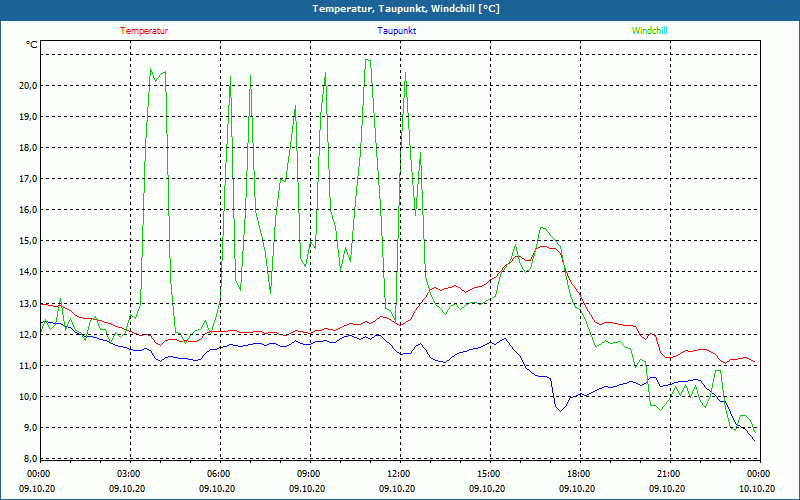Click the 21:00 time axis label
Image resolution: width=800 pixels, height=500 pixels.
tap(670, 474)
